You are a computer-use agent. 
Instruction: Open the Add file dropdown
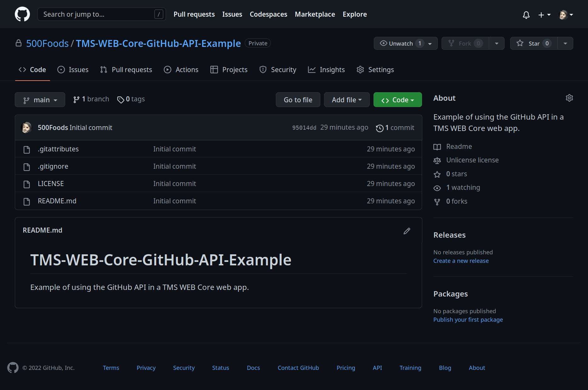click(346, 100)
